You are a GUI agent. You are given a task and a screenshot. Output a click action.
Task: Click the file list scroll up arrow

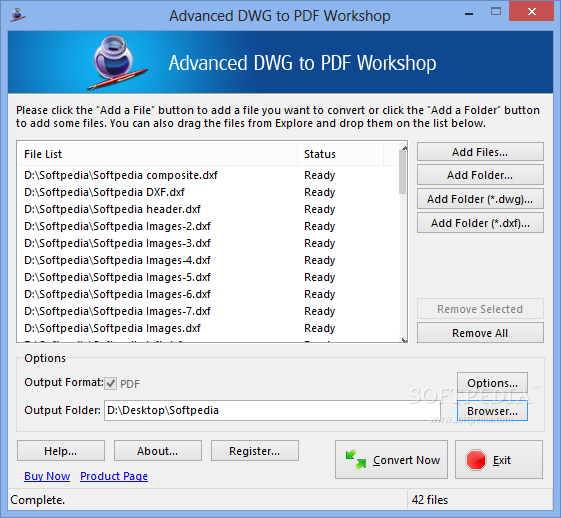tap(404, 147)
